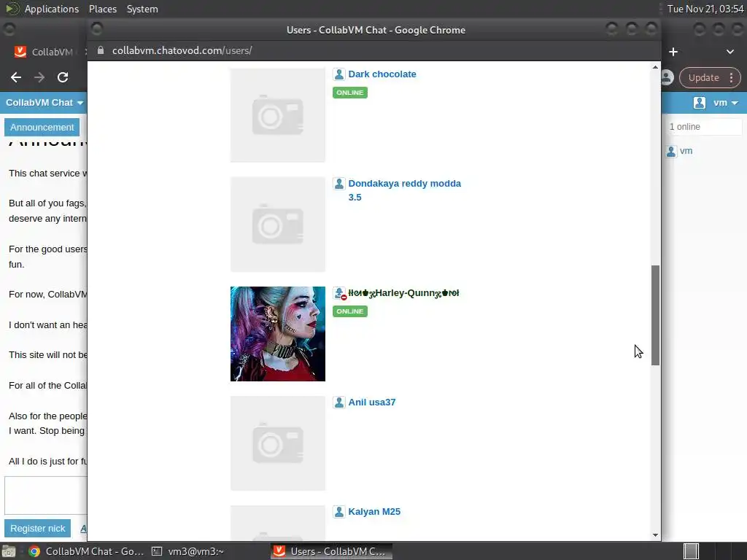Expand the tab search chevron in Chrome
Viewport: 747px width, 560px height.
tap(729, 52)
